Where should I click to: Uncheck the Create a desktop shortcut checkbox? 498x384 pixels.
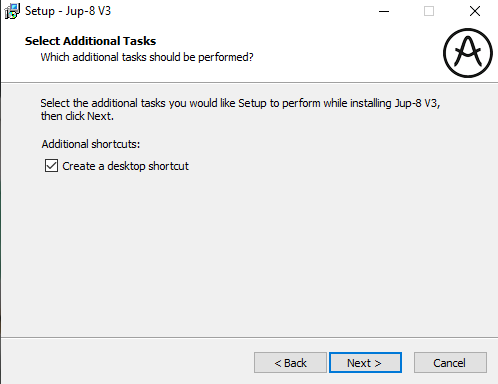[x=51, y=166]
